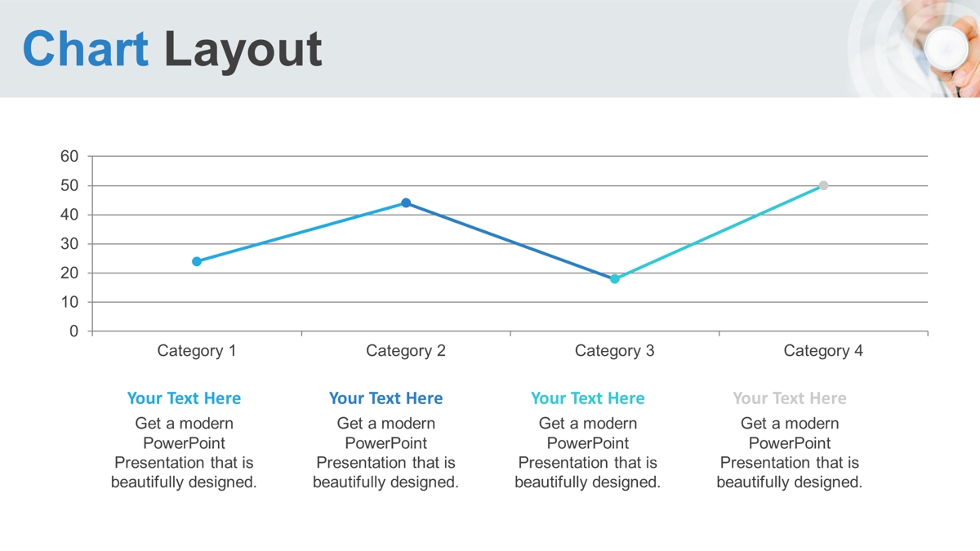Screen dimensions: 980x551
Task: Click the Category 4 axis label
Action: [823, 351]
